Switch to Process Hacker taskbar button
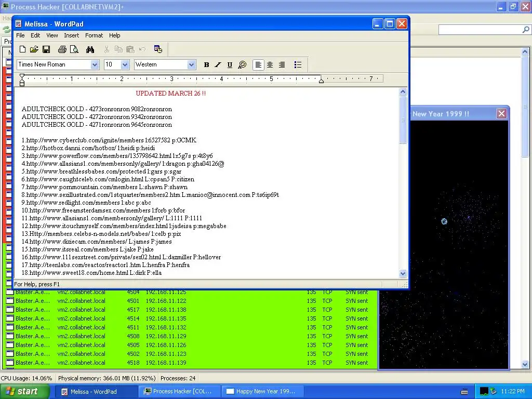Screen dimensions: 532x399 point(179,392)
